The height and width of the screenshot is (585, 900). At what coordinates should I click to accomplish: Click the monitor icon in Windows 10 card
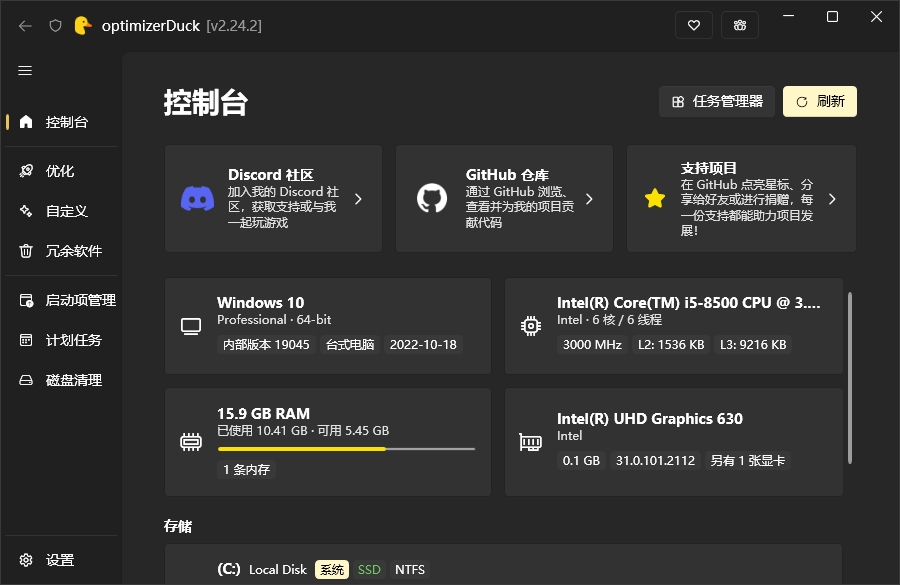pos(191,327)
